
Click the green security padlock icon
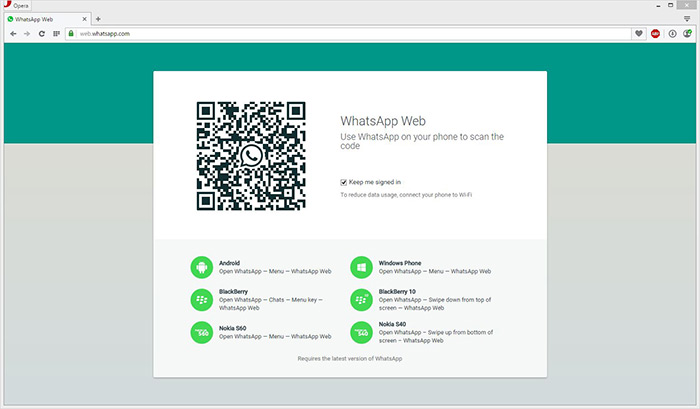click(x=71, y=33)
